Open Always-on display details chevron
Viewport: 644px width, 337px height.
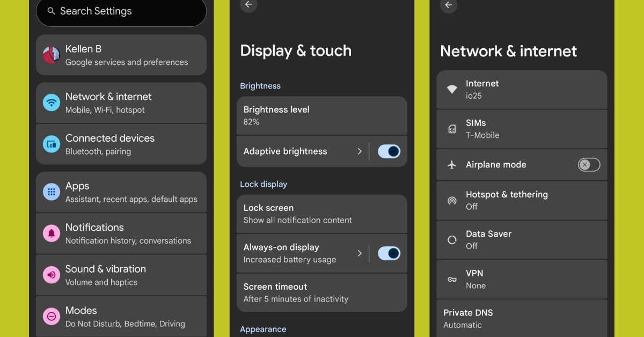coord(360,253)
